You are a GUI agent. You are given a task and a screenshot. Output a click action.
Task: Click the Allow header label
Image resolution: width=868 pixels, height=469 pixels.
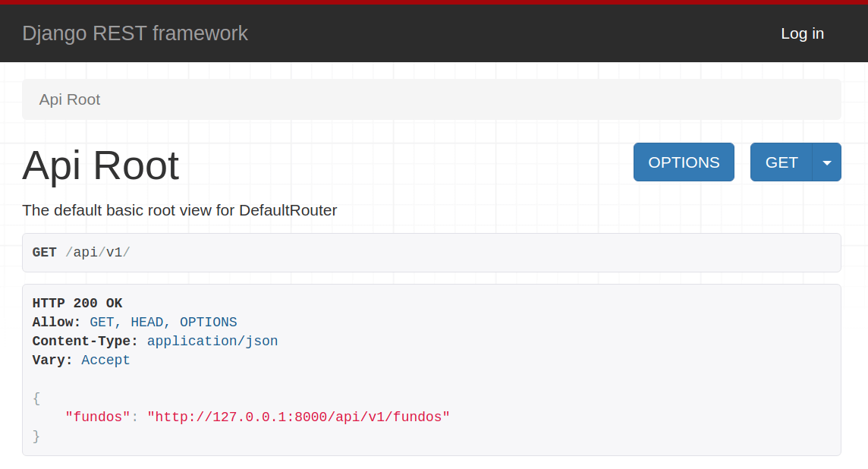[56, 322]
